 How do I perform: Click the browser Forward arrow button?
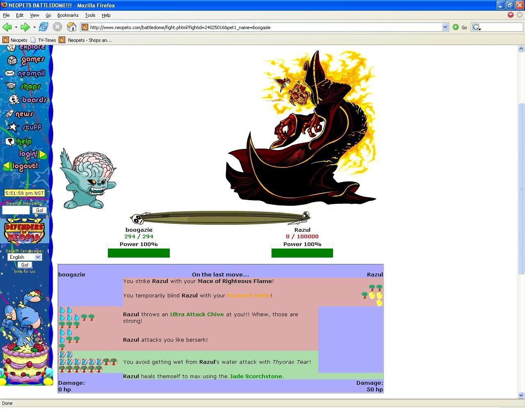point(25,27)
